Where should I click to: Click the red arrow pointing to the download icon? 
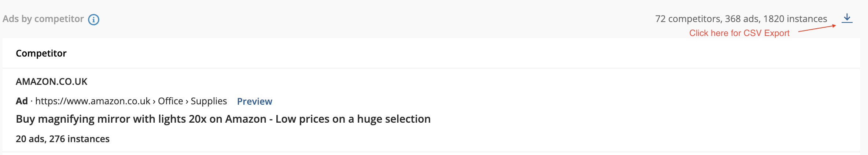(x=817, y=28)
